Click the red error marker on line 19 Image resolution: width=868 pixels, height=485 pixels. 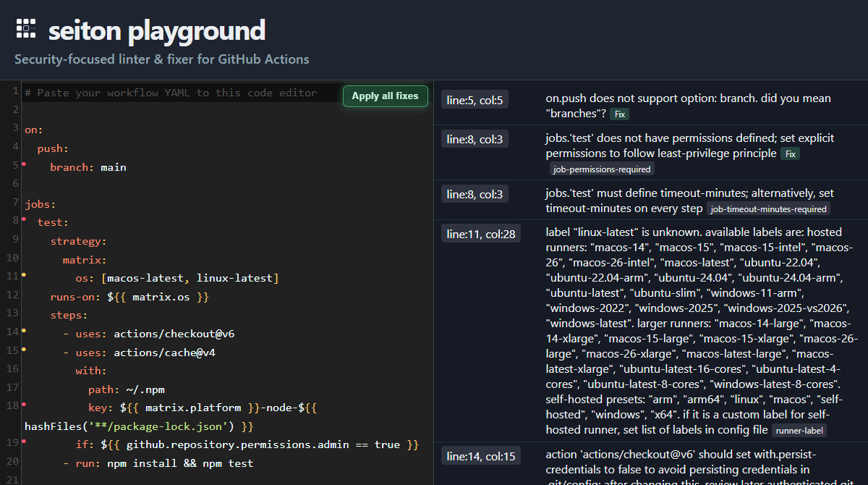click(x=23, y=441)
